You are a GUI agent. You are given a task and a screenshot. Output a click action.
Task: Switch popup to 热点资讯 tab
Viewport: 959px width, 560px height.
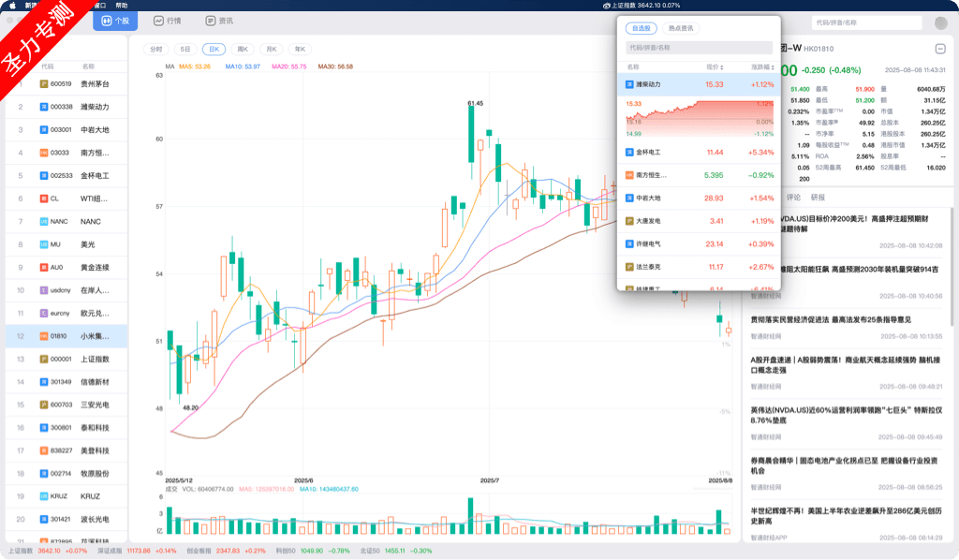682,28
